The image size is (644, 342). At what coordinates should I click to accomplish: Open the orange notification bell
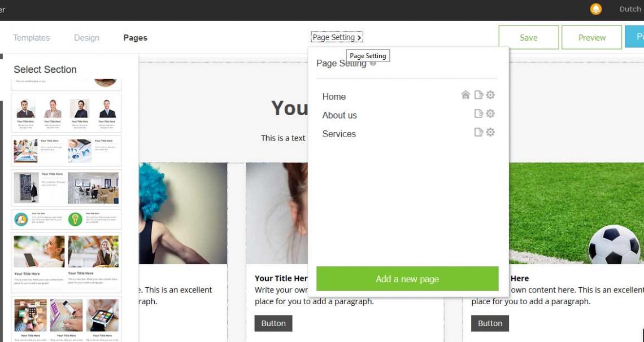[x=595, y=9]
